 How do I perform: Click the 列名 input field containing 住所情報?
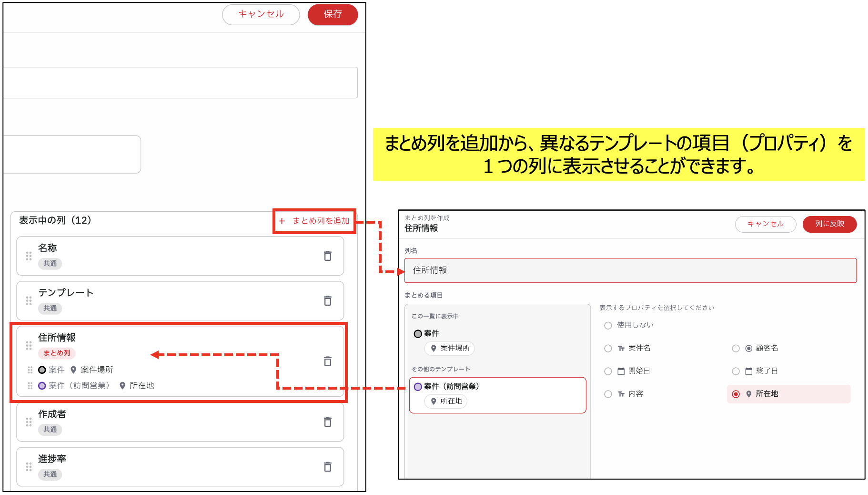point(630,270)
